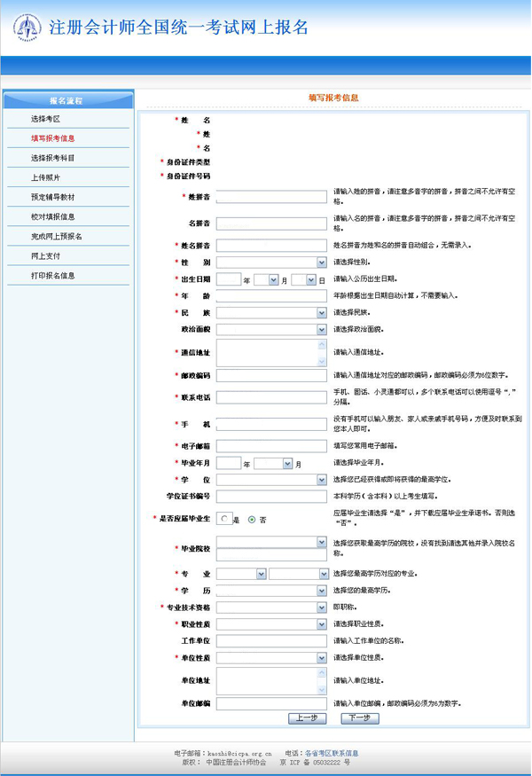
Task: Open 完成网上预报名 step in sidebar
Action: tap(57, 237)
